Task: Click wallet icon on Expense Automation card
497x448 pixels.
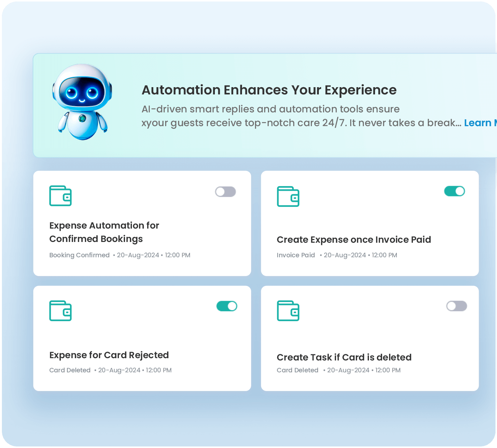Action: [x=60, y=196]
